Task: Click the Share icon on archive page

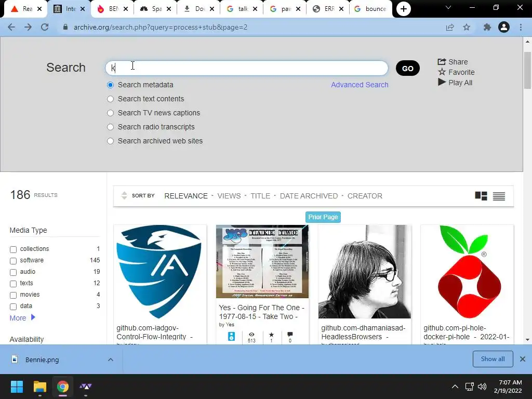Action: (442, 62)
